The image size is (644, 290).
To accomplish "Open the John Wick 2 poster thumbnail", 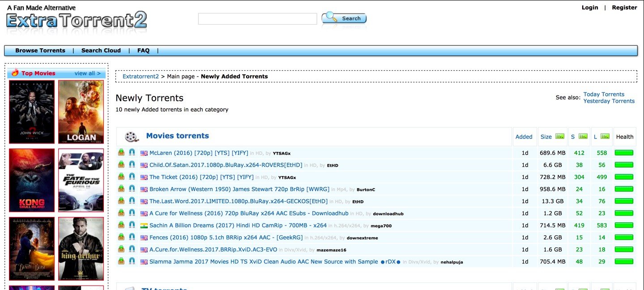I will pos(32,112).
